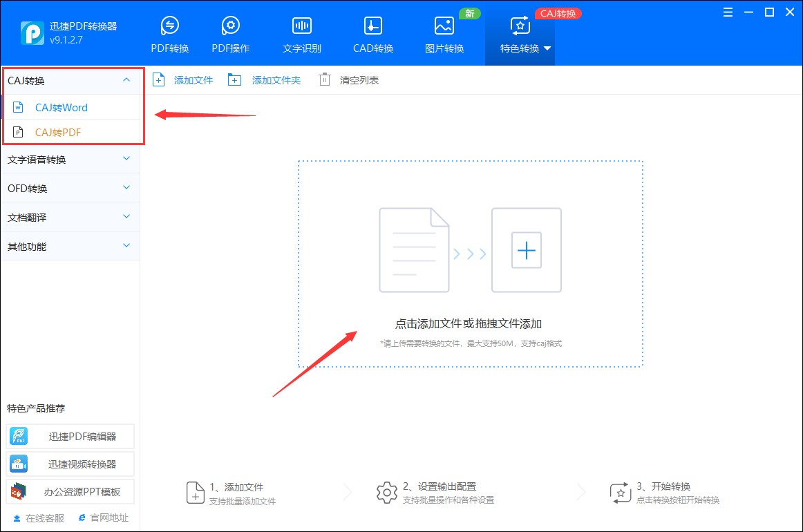Click the 添加文件 button text
The height and width of the screenshot is (532, 803).
click(x=193, y=80)
